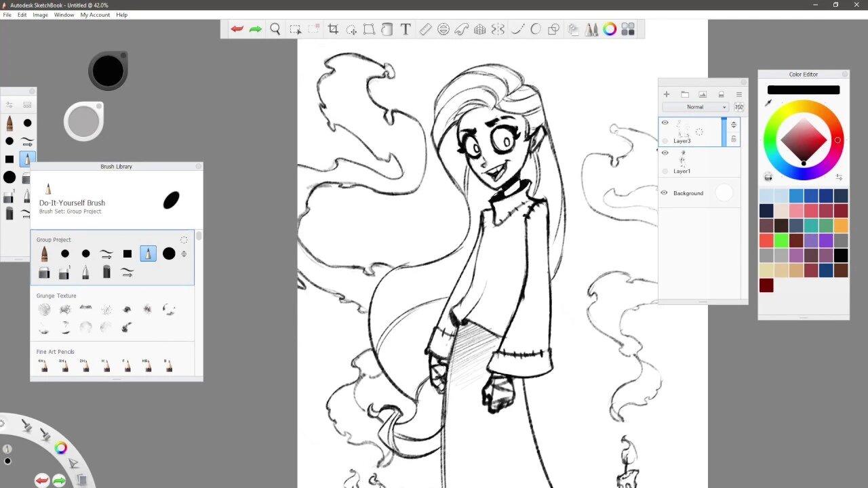This screenshot has height=488, width=868.
Task: Create a new layer group folder
Action: (685, 94)
